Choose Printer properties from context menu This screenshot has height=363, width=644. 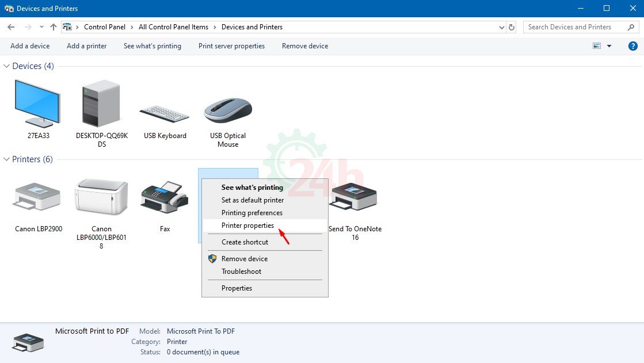tap(247, 226)
